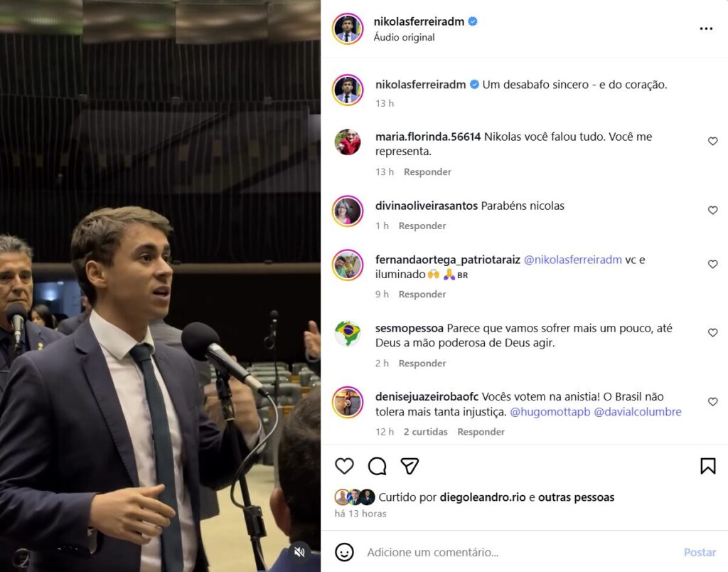The width and height of the screenshot is (728, 572).
Task: Open the 'Áudio original' audio page
Action: tap(404, 37)
